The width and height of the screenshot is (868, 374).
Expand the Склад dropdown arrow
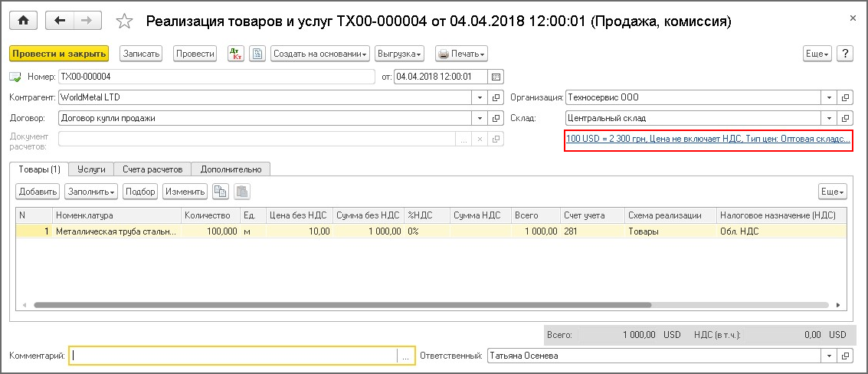(829, 119)
